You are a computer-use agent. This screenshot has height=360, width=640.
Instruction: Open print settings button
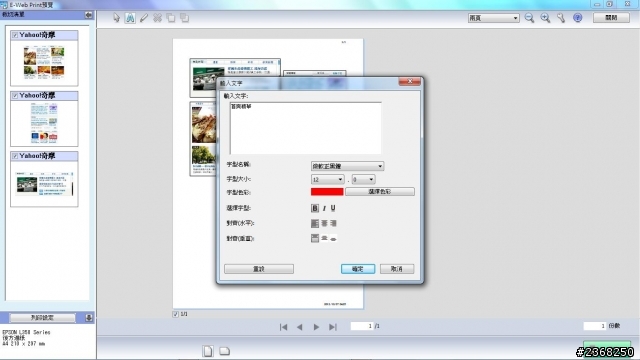pos(42,318)
